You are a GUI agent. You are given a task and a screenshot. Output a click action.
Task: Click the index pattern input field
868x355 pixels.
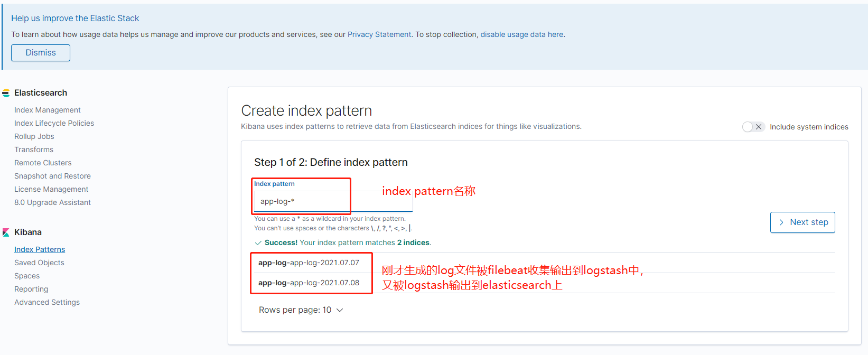[333, 201]
